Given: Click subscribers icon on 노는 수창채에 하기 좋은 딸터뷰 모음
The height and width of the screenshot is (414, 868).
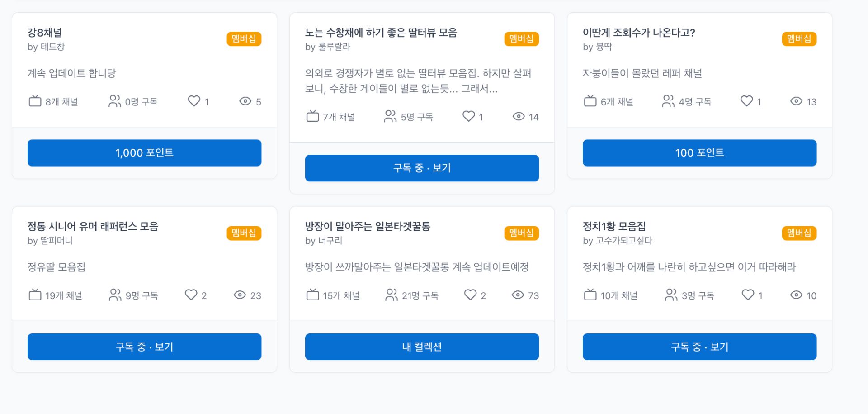Looking at the screenshot, I should tap(390, 116).
